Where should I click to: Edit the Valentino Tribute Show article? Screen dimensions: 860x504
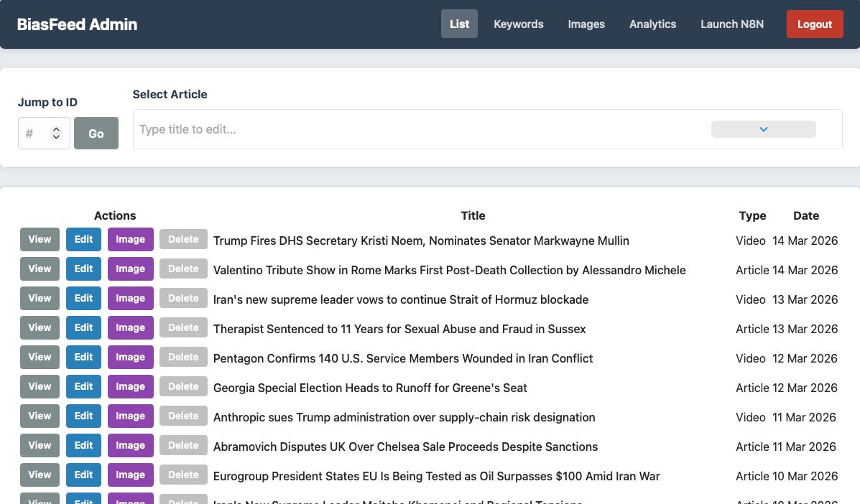point(83,269)
